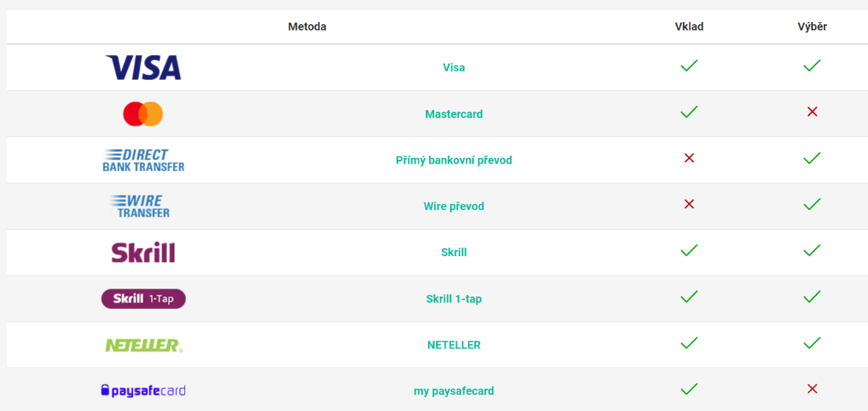Click the Metoda column header
The image size is (868, 411).
(307, 26)
